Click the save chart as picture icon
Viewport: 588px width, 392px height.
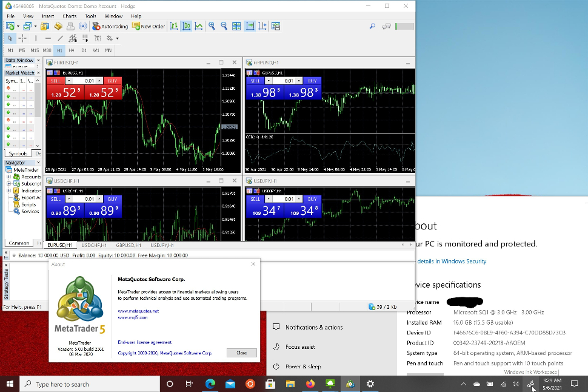(276, 26)
